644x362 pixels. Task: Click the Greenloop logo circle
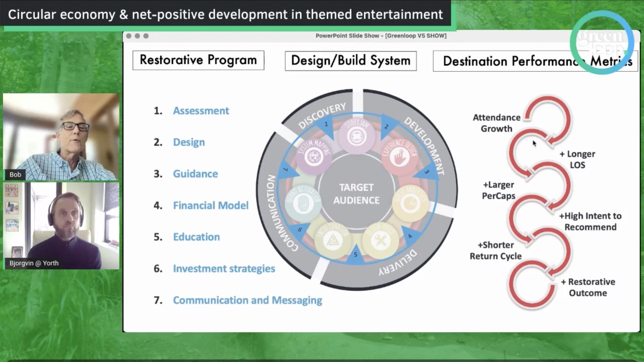(x=602, y=42)
